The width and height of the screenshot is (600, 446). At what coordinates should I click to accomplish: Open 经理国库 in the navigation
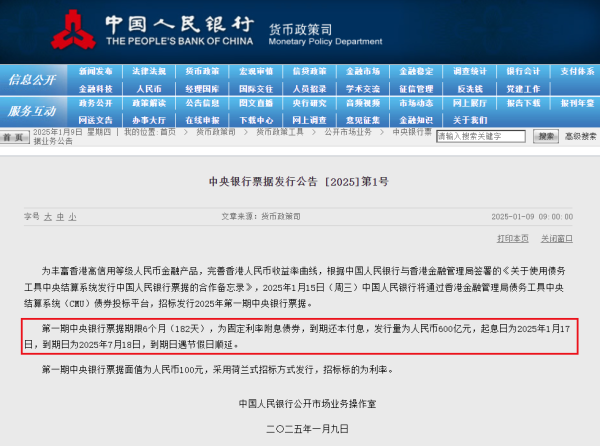tap(202, 89)
